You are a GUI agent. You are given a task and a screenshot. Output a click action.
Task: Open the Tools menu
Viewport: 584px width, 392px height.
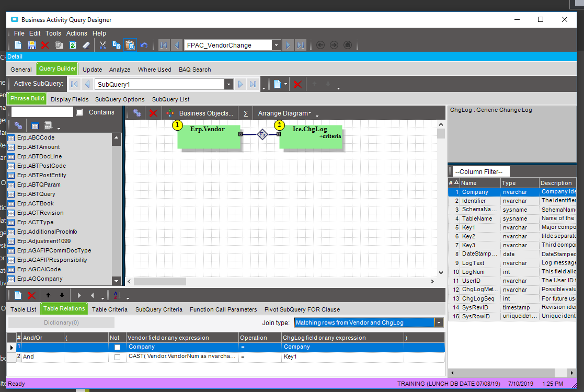click(53, 33)
